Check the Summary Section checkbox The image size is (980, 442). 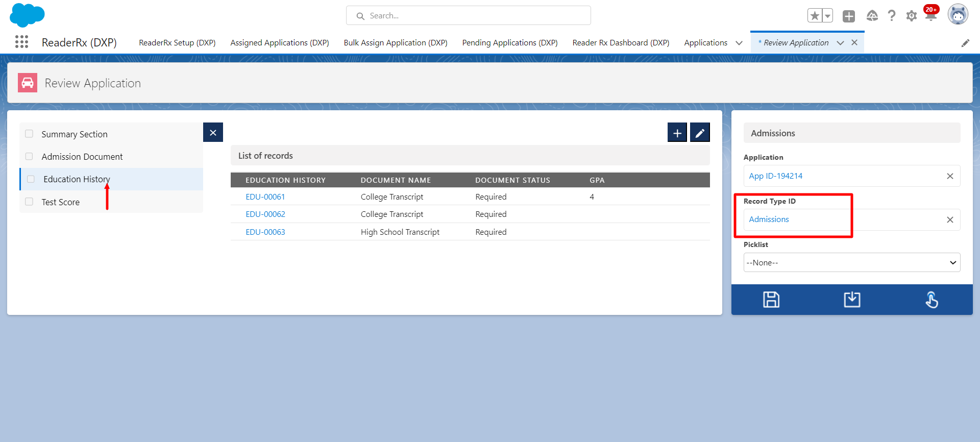(29, 134)
